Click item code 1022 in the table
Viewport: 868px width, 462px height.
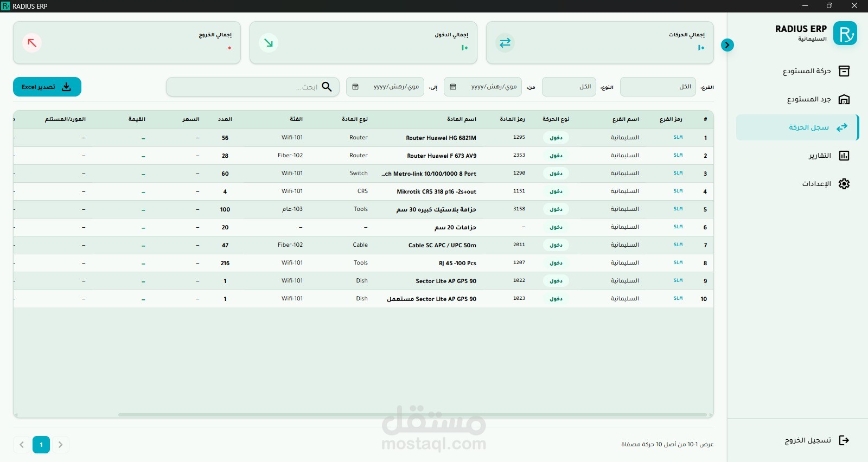coord(519,281)
